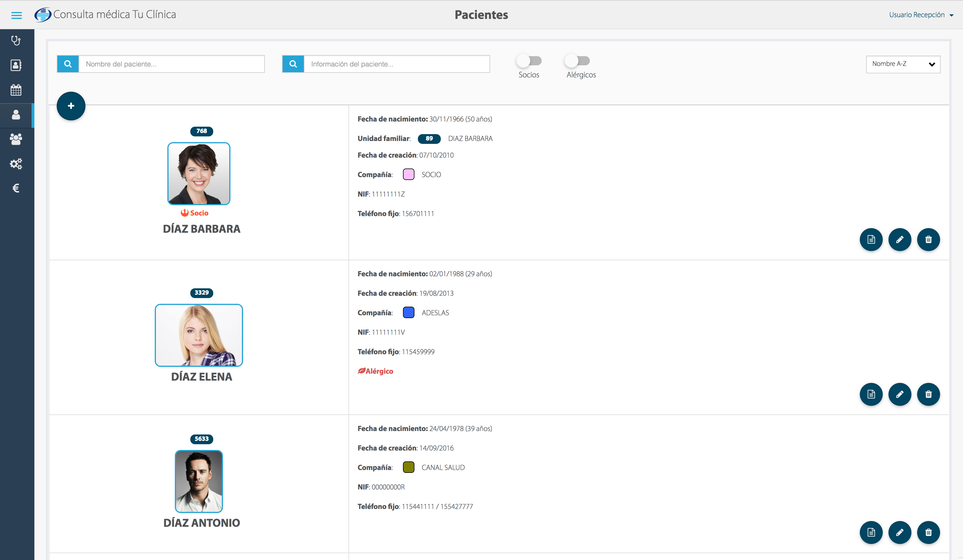This screenshot has width=963, height=560.
Task: Open the calendar sidebar icon
Action: pyautogui.click(x=16, y=90)
